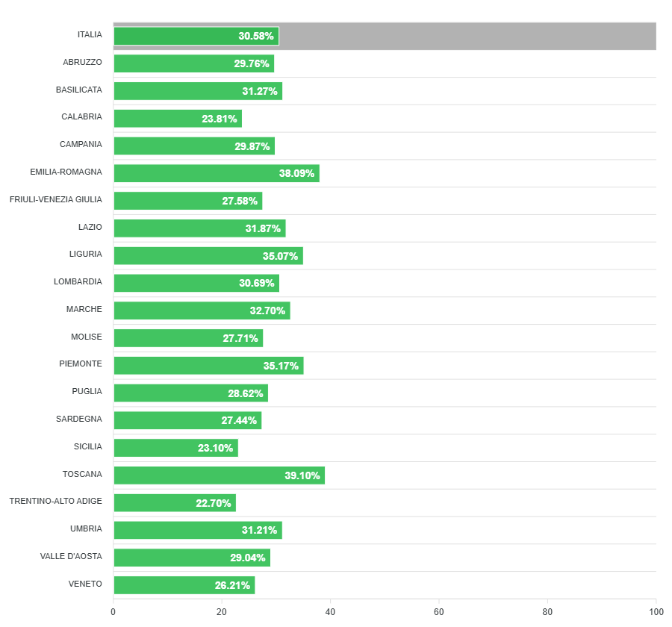Select the SICILIA 23.10% bar
The width and height of the screenshot is (672, 627).
pyautogui.click(x=175, y=448)
